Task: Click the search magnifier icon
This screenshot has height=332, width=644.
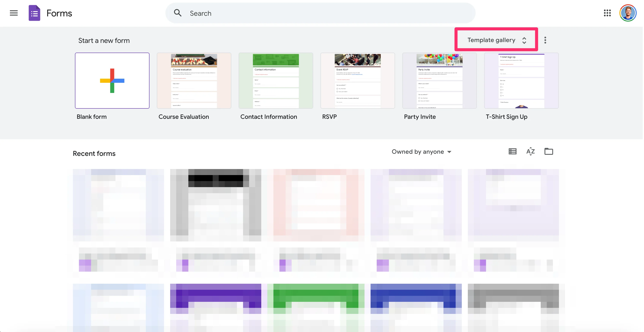Action: (x=178, y=13)
